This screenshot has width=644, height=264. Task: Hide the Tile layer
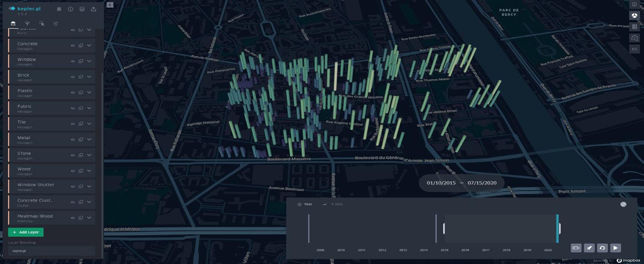pos(73,124)
